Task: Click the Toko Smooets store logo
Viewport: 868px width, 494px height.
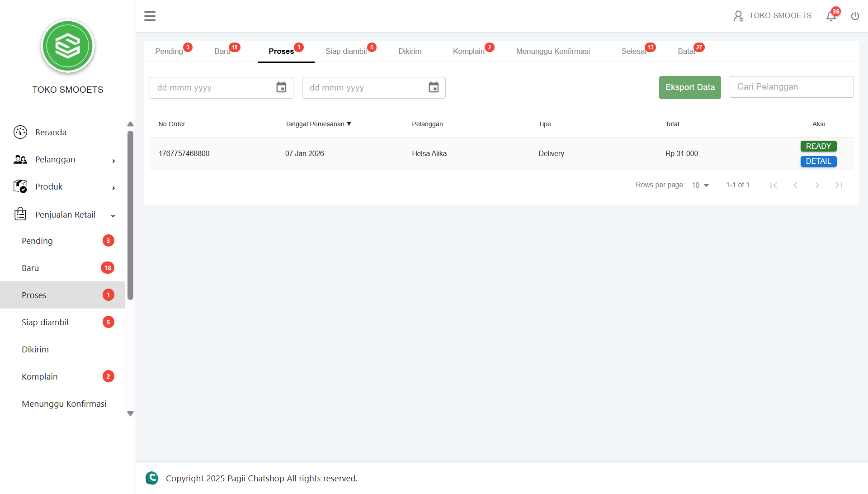Action: (x=68, y=46)
